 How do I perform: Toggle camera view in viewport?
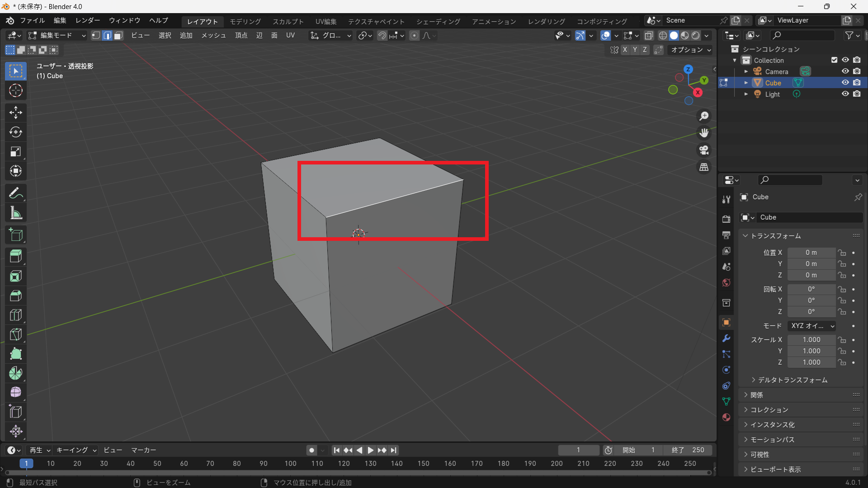(704, 150)
